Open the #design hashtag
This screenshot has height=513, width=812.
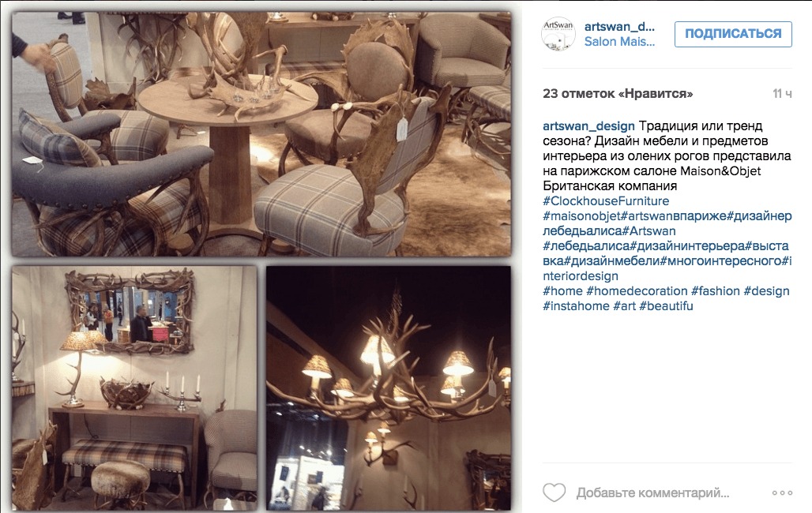(766, 291)
